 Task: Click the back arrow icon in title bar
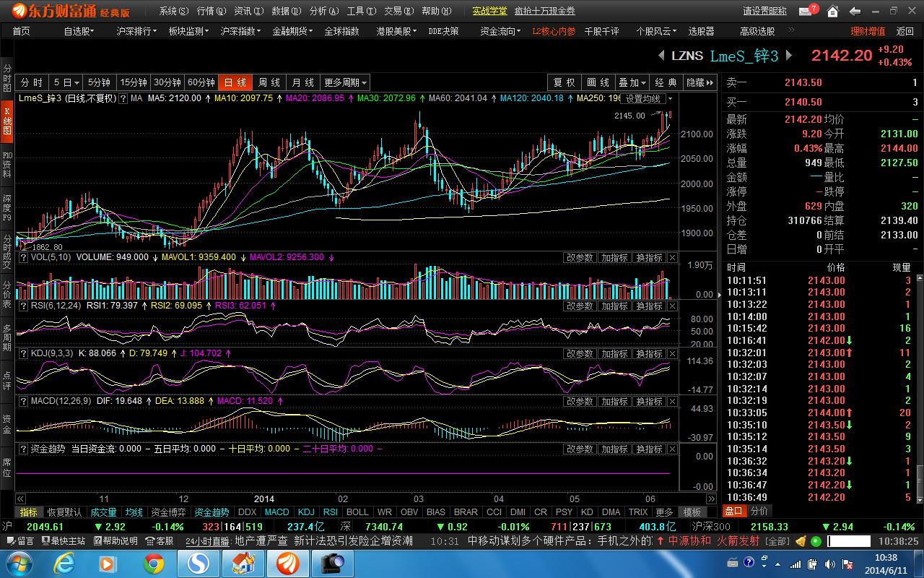coord(855,12)
